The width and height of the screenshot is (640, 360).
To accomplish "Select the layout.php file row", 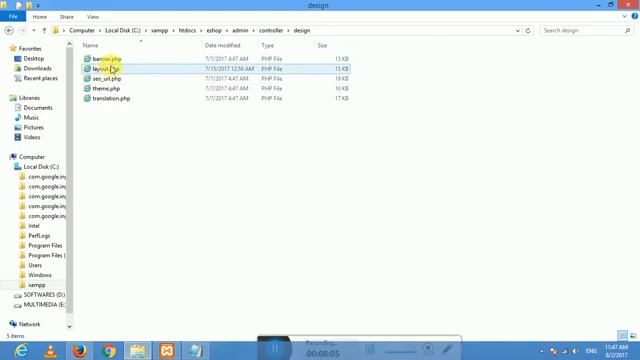I will coord(216,69).
